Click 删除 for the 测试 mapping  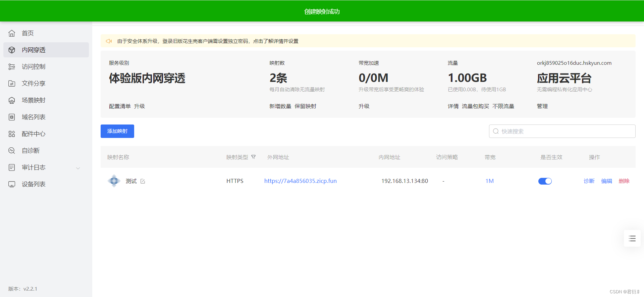[x=624, y=181]
